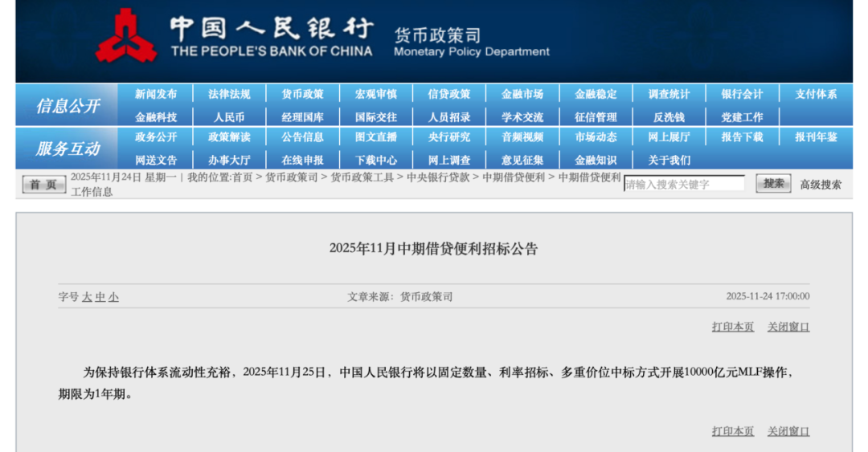This screenshot has height=452, width=868.
Task: Open the 新闻发布 navigation item
Action: 156,94
